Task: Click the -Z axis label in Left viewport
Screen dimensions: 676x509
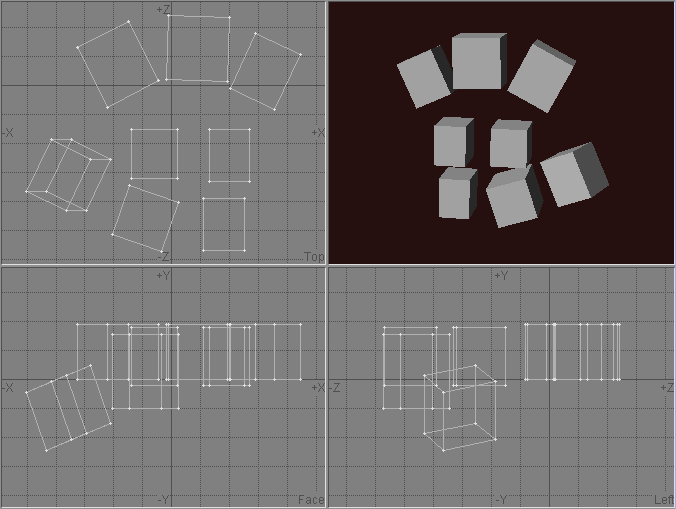Action: click(x=335, y=387)
